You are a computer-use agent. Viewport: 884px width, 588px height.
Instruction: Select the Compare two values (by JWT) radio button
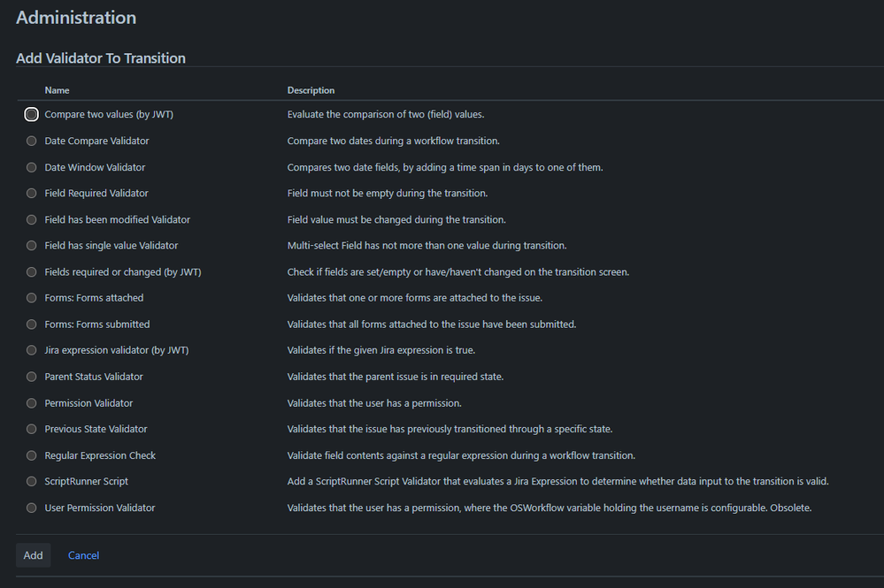32,114
